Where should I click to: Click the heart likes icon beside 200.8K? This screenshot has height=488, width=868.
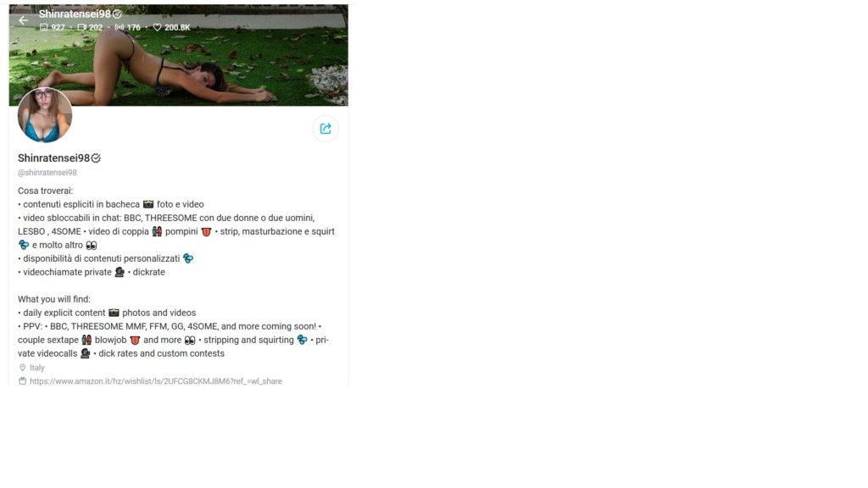point(157,27)
